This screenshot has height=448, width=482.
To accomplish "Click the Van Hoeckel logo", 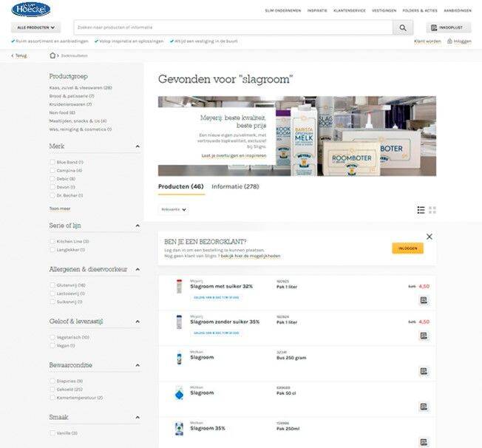I will coord(31,9).
